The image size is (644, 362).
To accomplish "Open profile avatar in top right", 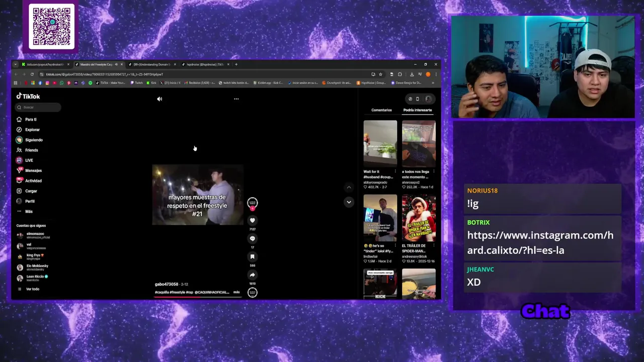I will pyautogui.click(x=428, y=99).
